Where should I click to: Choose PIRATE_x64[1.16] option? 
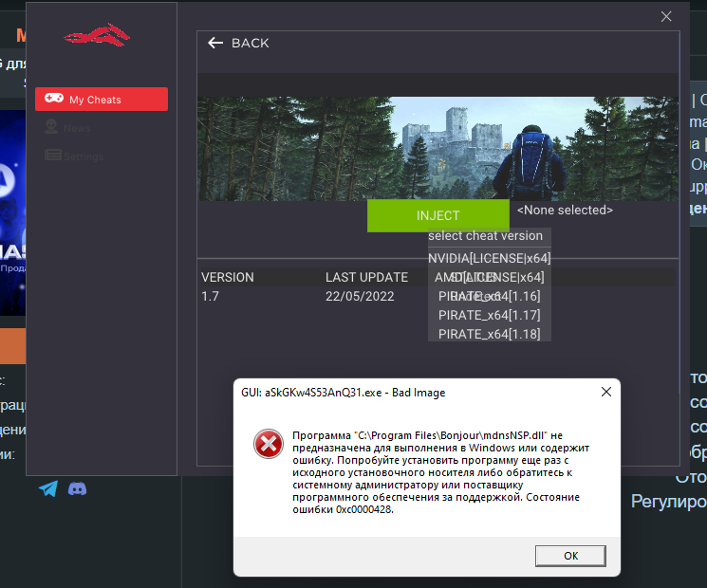click(490, 296)
